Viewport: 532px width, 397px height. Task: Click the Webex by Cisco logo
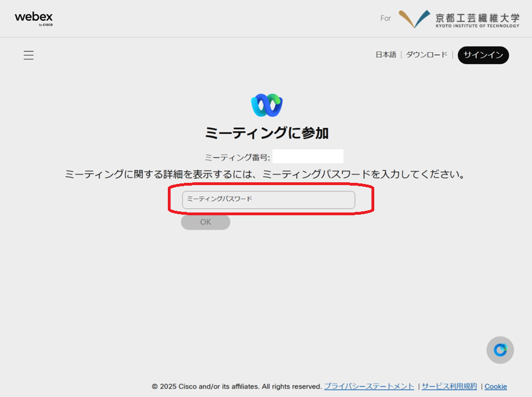[34, 19]
